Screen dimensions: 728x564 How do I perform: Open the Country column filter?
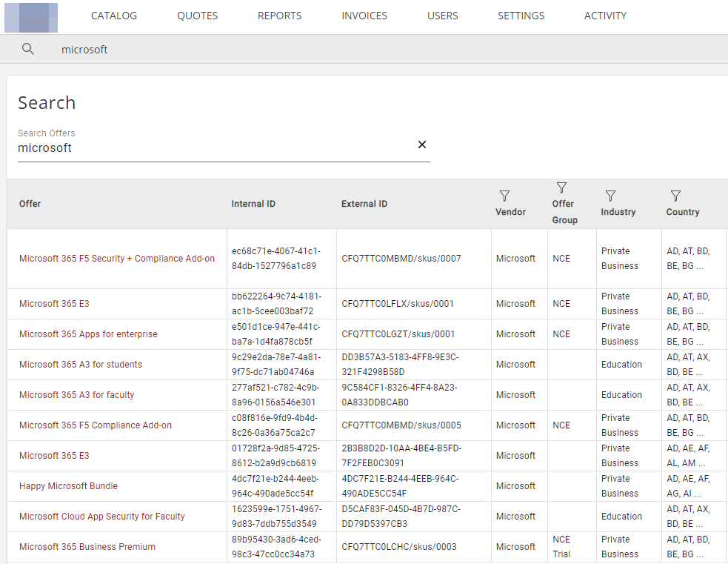click(675, 196)
